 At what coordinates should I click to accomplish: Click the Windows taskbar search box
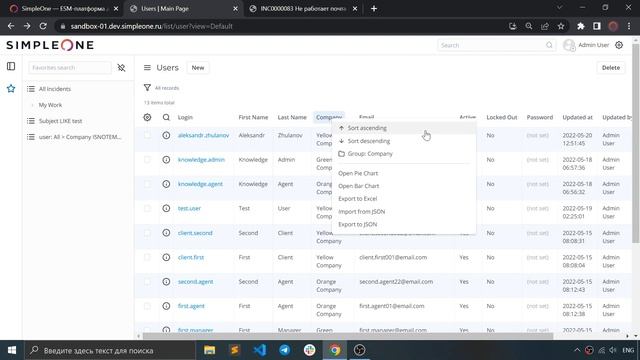(110, 350)
